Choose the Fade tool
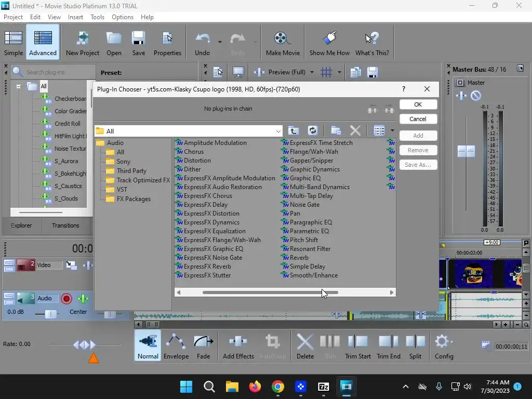 (203, 346)
